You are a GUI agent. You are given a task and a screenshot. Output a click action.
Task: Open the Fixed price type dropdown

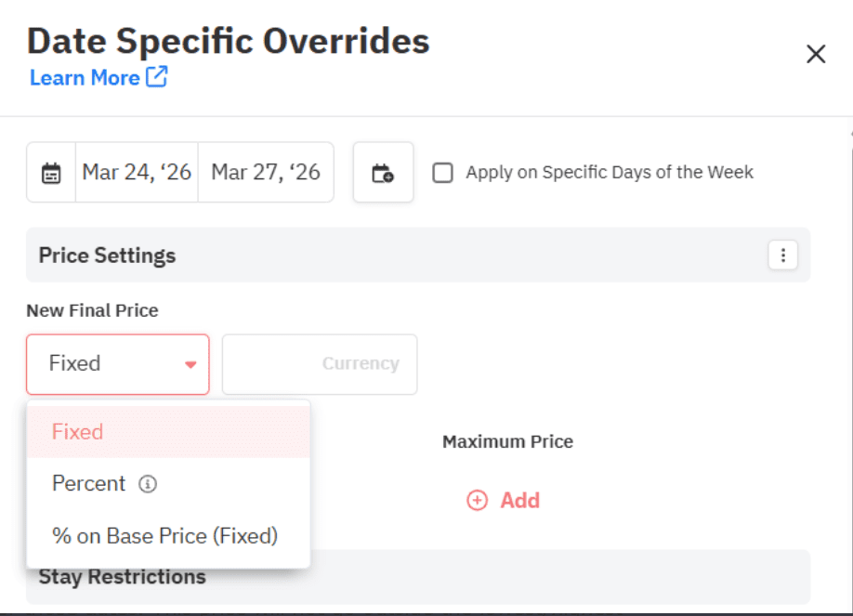coord(117,363)
